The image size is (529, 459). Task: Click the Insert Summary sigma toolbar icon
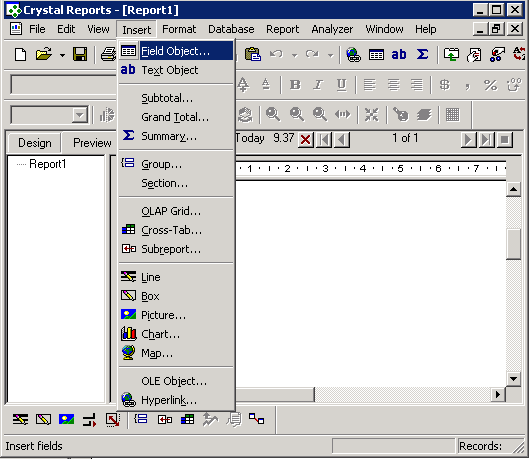pos(422,54)
